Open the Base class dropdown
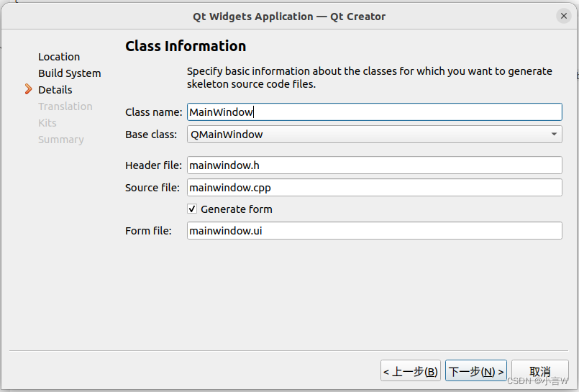This screenshot has height=392, width=579. [x=375, y=135]
